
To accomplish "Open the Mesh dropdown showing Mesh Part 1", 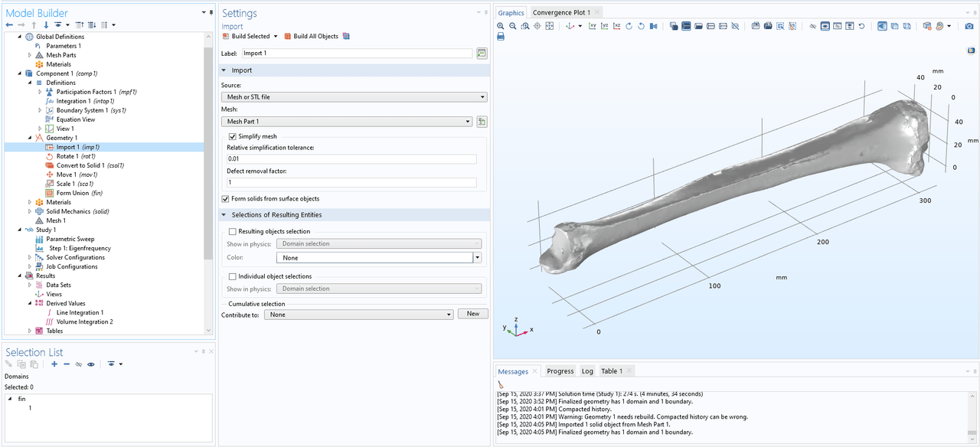I will click(347, 122).
